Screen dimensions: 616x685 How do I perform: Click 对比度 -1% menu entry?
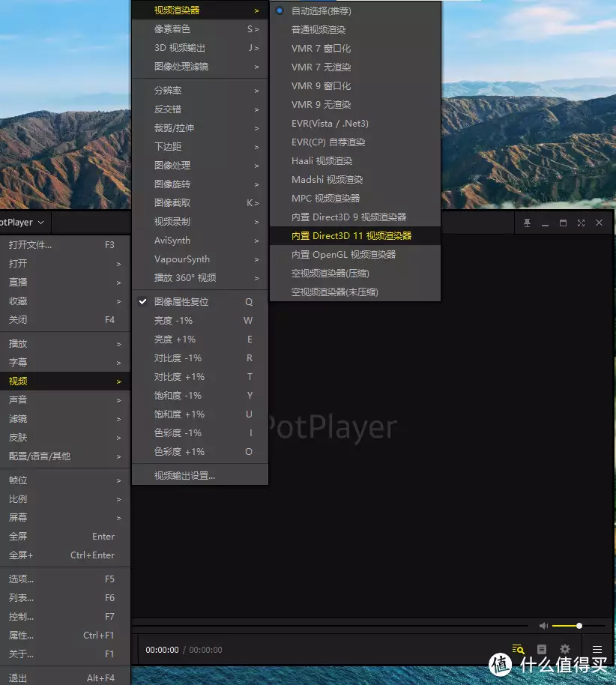tap(200, 358)
